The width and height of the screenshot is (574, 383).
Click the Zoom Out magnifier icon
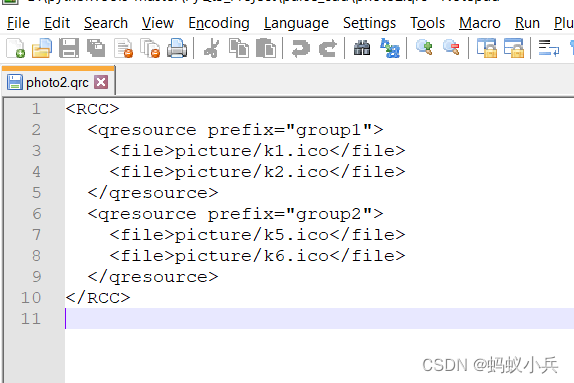pos(451,48)
